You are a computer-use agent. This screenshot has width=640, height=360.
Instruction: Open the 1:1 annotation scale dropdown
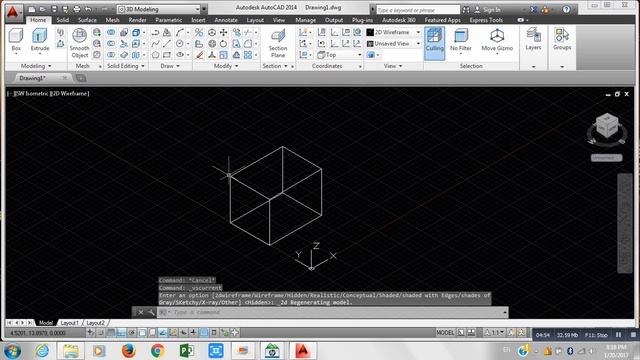click(495, 333)
